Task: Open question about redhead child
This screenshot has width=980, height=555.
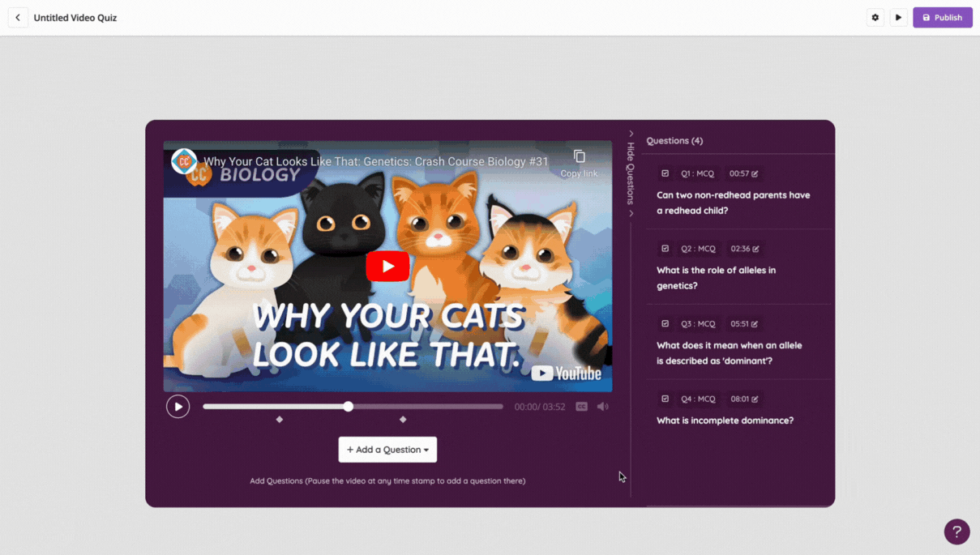Action: coord(734,203)
